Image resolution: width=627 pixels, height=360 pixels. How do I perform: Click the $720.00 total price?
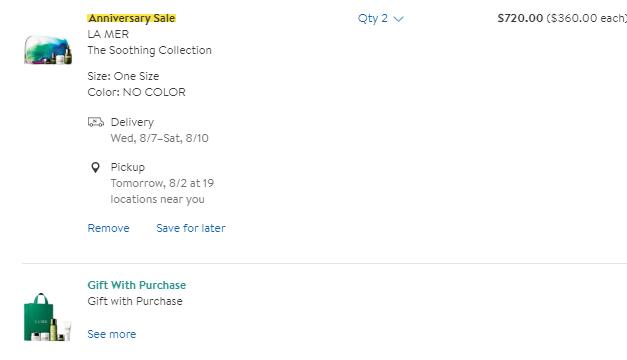pos(520,18)
